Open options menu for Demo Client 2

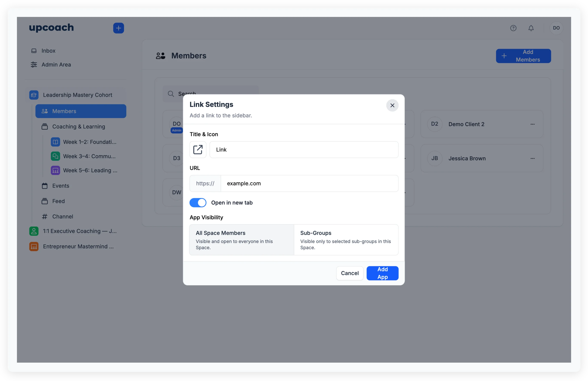pyautogui.click(x=532, y=124)
